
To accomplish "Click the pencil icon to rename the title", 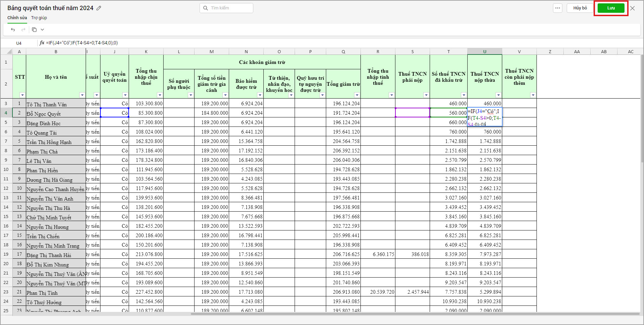I will pos(99,8).
